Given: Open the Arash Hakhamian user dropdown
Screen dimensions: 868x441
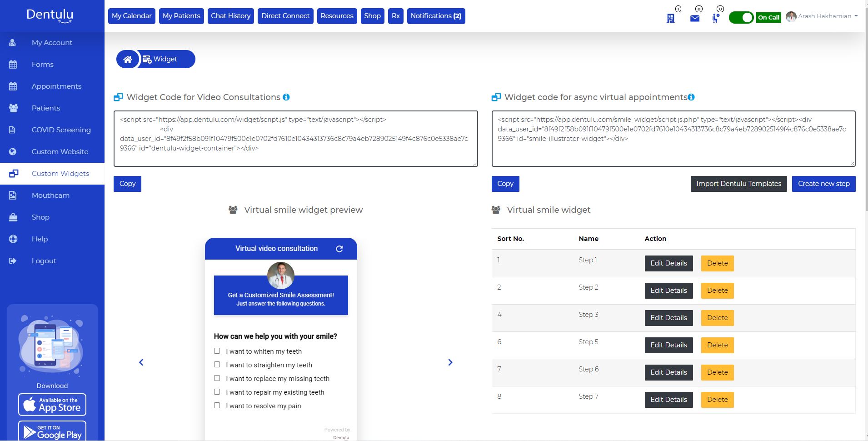Looking at the screenshot, I should click(x=828, y=16).
